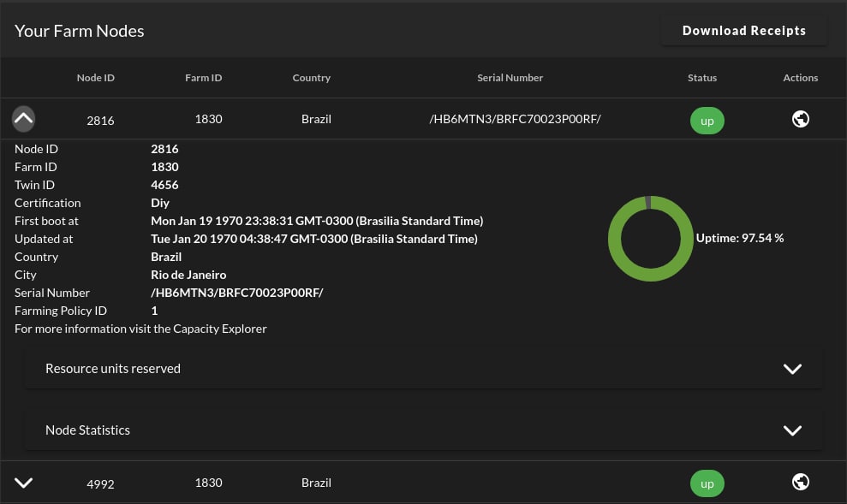Click the Farm ID column header

click(203, 77)
